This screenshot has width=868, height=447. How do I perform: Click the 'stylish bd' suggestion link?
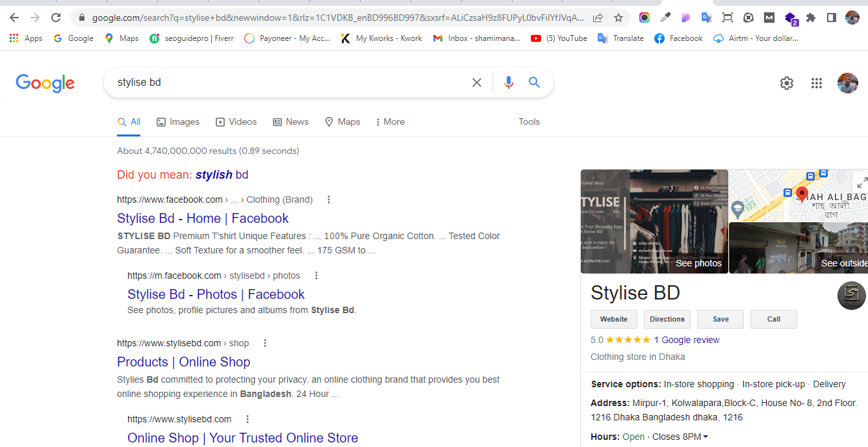(x=222, y=175)
